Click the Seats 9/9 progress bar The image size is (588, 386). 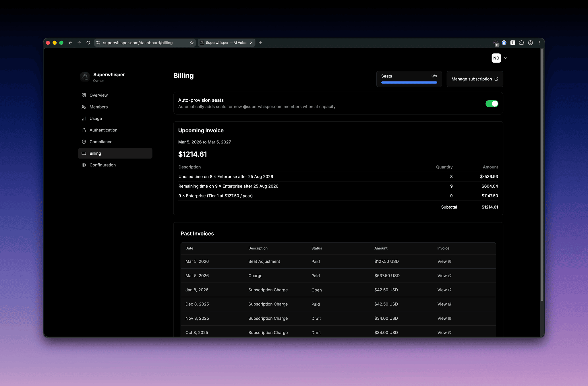coord(409,82)
